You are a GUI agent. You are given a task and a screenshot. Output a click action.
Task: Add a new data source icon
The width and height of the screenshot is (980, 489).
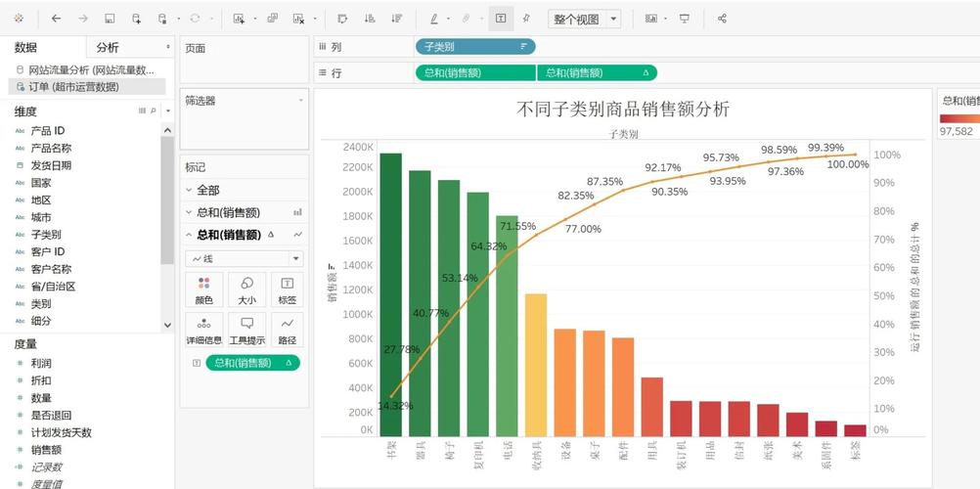click(x=136, y=19)
